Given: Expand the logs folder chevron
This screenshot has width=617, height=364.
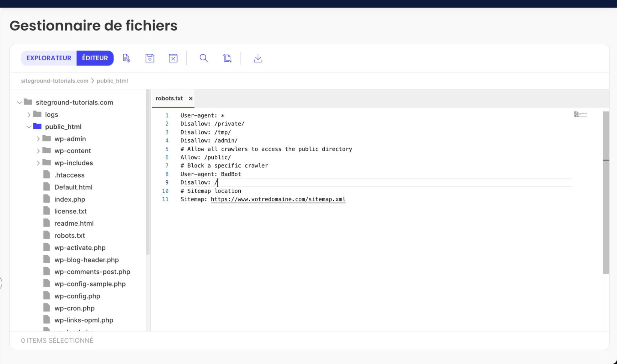Looking at the screenshot, I should [x=29, y=115].
